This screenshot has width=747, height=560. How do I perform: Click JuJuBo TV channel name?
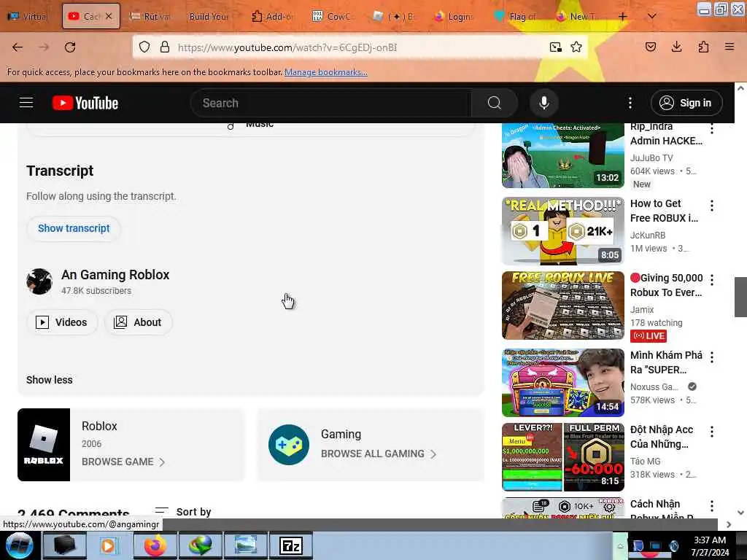651,158
